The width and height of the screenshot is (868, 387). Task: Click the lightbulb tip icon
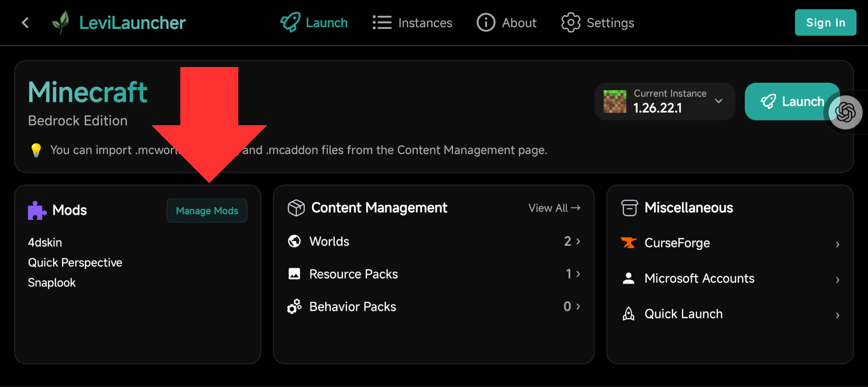click(36, 150)
